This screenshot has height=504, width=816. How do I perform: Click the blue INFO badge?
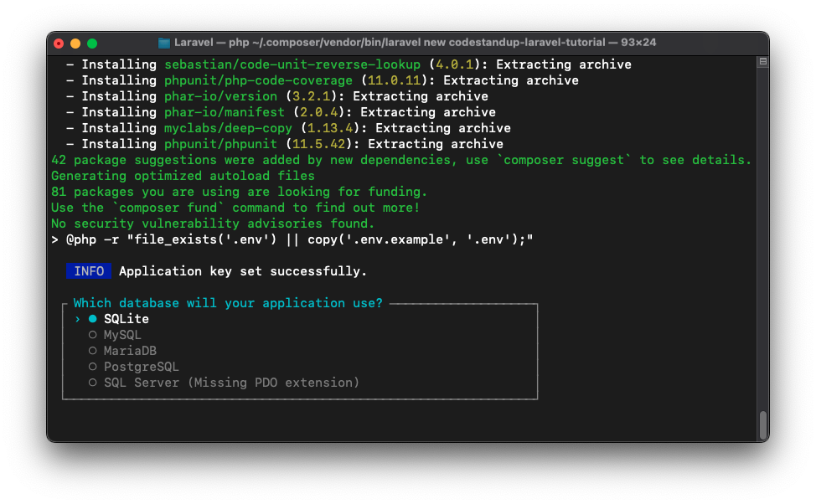pos(89,271)
